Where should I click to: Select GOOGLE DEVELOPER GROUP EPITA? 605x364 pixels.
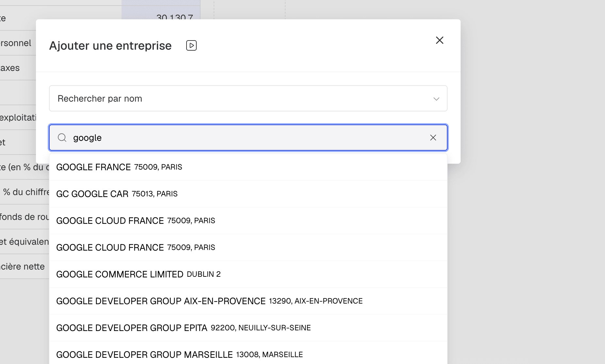click(x=248, y=328)
